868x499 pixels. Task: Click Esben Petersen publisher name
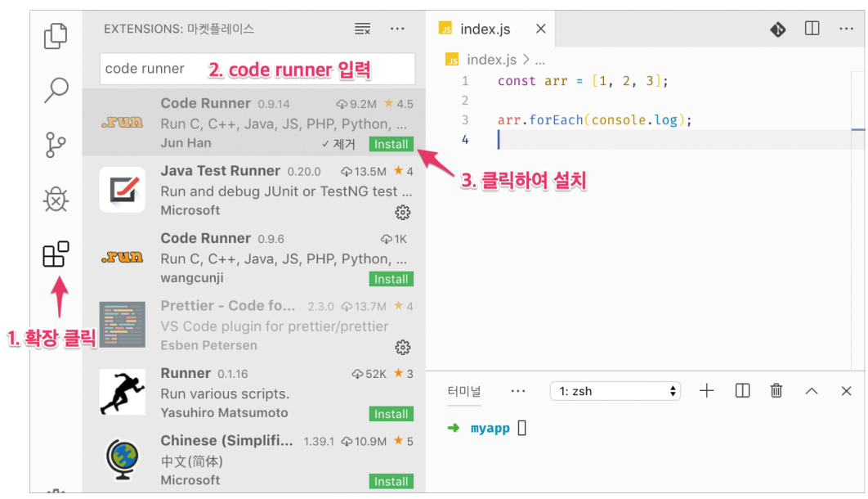pos(208,345)
